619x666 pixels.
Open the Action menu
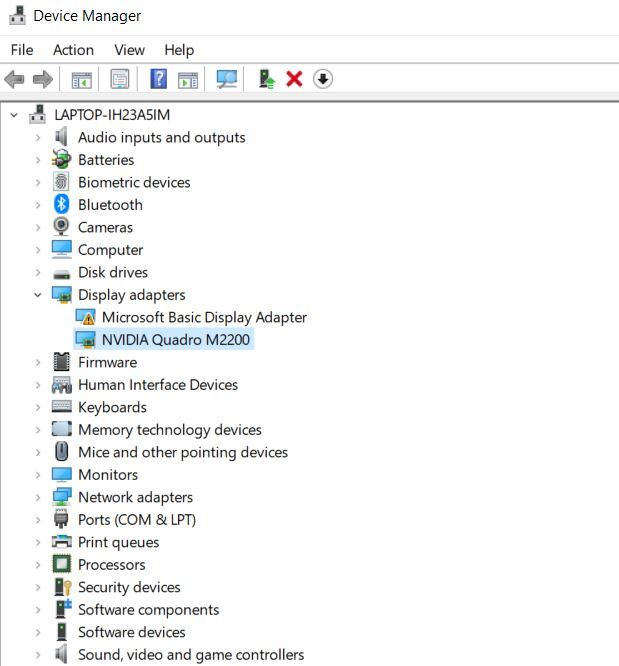pyautogui.click(x=73, y=50)
